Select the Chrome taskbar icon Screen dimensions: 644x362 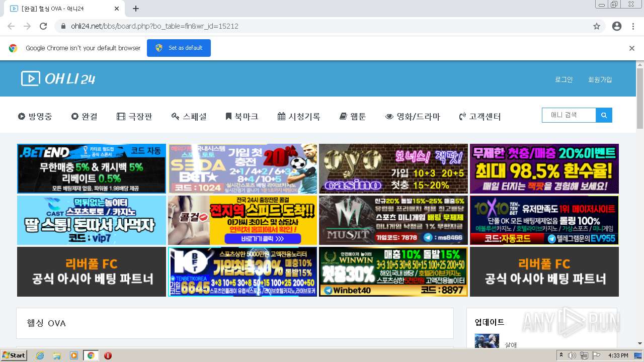[91, 355]
